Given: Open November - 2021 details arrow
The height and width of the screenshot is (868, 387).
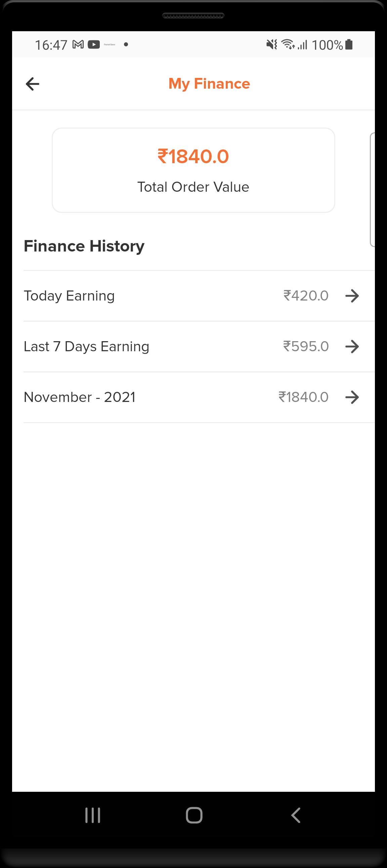Looking at the screenshot, I should point(352,397).
